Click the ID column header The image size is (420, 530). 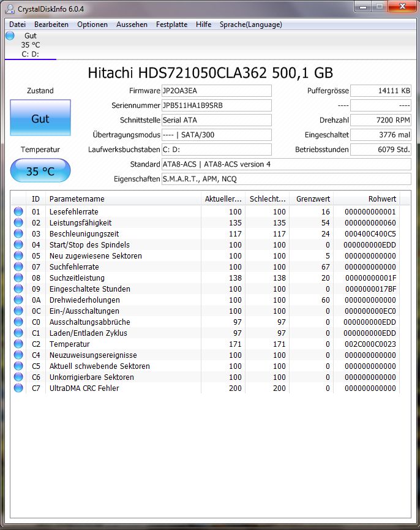[36, 199]
